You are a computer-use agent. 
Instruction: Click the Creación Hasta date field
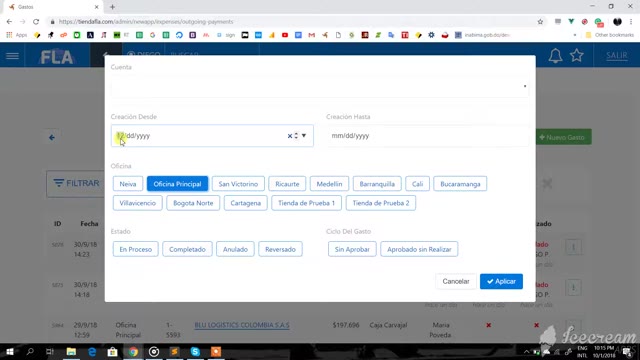click(427, 136)
